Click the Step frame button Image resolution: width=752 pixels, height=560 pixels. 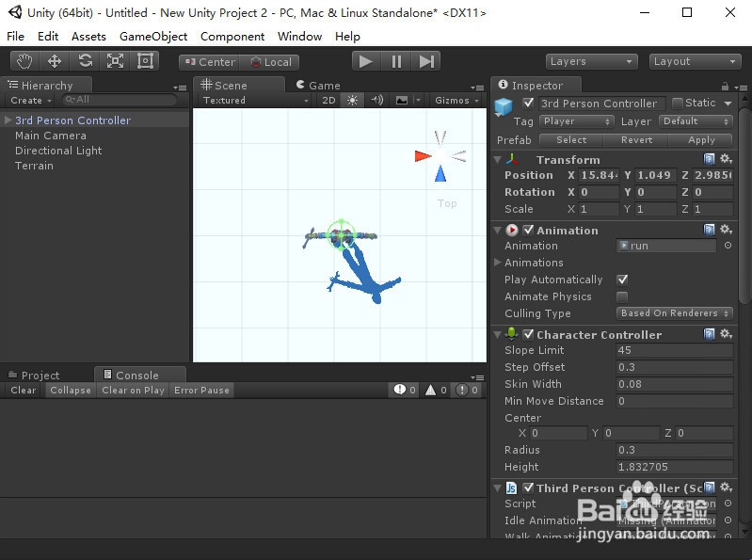click(425, 61)
